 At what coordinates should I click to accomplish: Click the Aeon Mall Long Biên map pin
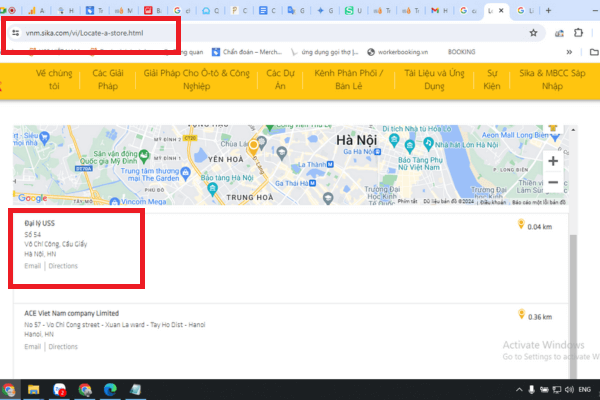pyautogui.click(x=554, y=138)
